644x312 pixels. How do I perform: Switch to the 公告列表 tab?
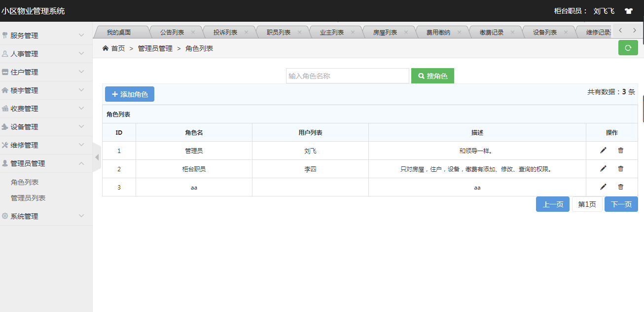tap(172, 33)
